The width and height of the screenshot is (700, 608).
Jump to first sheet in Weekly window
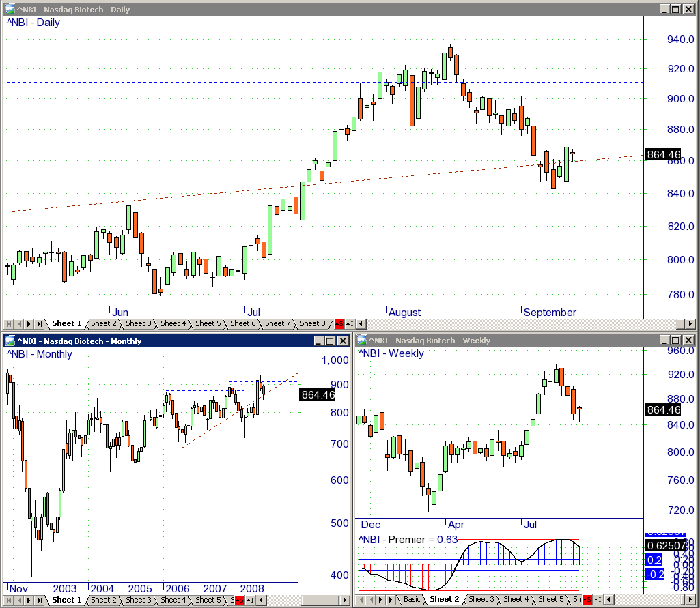[361, 600]
